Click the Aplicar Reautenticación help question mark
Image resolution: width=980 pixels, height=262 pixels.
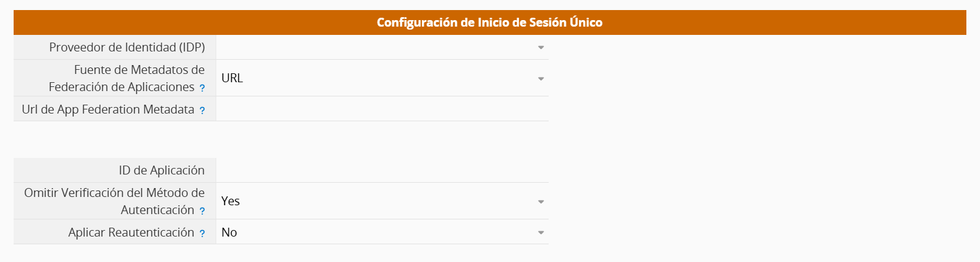(x=202, y=234)
